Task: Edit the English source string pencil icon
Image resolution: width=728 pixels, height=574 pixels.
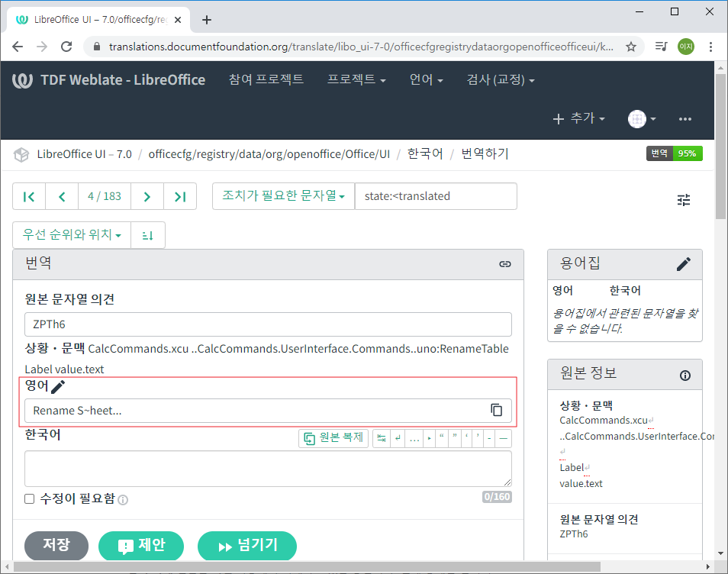Action: [x=58, y=386]
